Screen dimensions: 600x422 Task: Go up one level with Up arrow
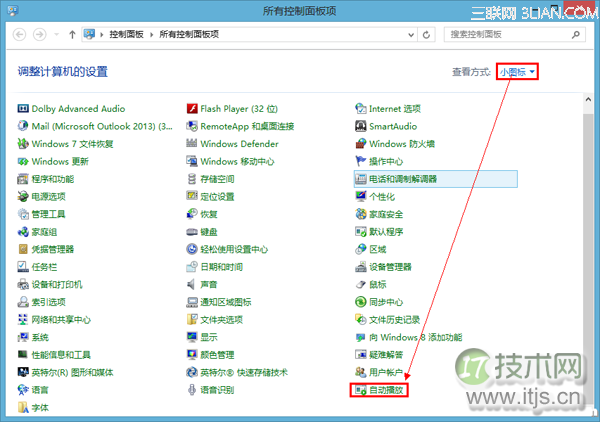point(72,35)
